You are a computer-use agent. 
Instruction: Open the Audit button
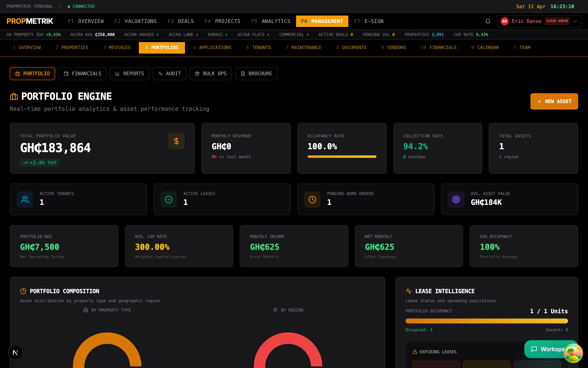point(169,74)
